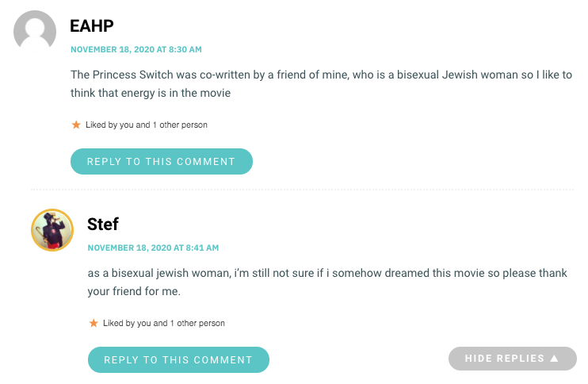Reply to EAHP's comment

click(x=161, y=161)
